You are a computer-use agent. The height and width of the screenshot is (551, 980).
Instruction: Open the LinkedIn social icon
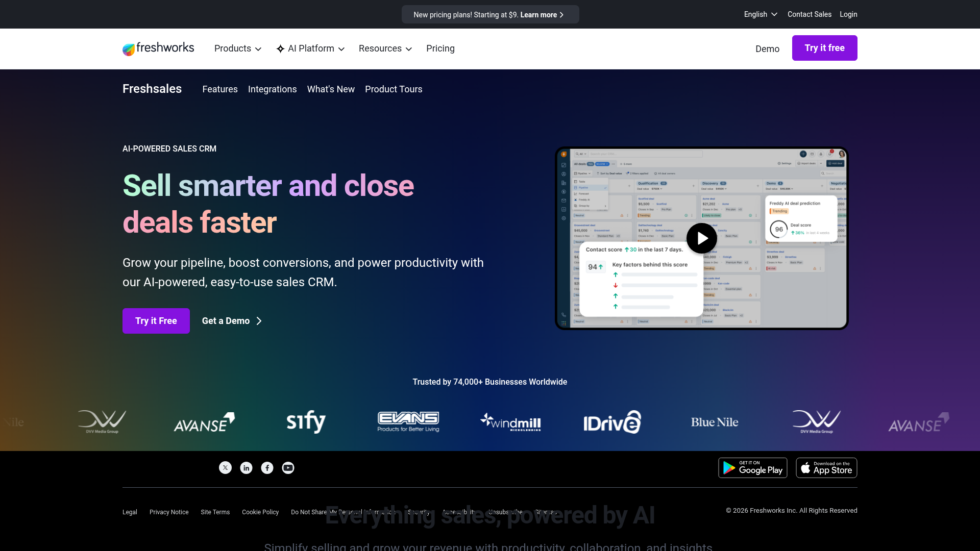tap(246, 468)
